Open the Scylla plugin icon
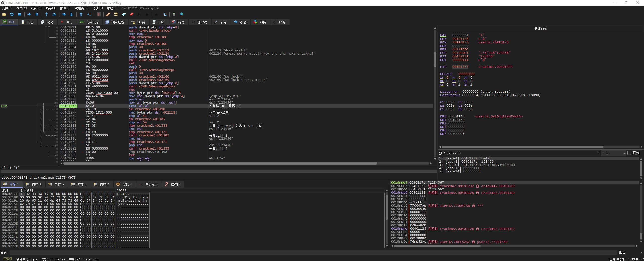Image resolution: width=644 pixels, height=261 pixels. pyautogui.click(x=99, y=14)
